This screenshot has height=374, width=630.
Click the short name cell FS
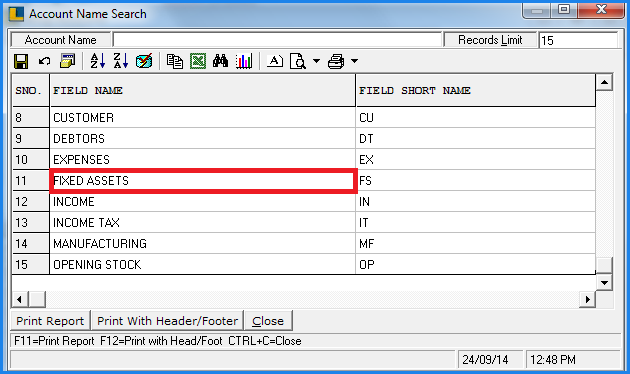pyautogui.click(x=475, y=181)
